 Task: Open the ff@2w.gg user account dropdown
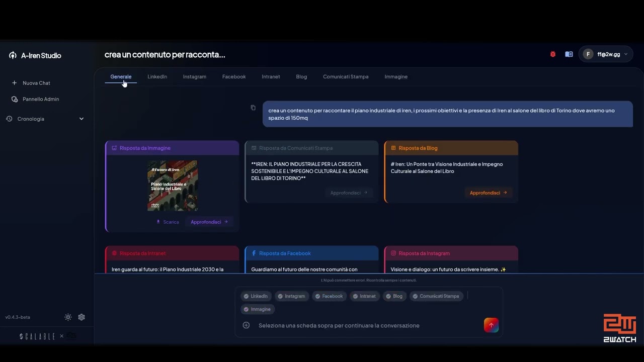click(606, 54)
